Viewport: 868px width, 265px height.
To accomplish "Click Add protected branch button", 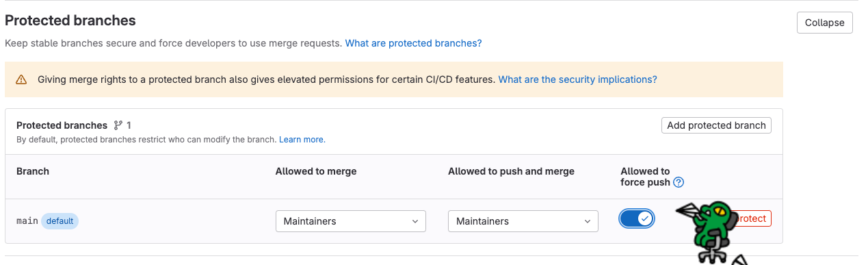I will 716,125.
